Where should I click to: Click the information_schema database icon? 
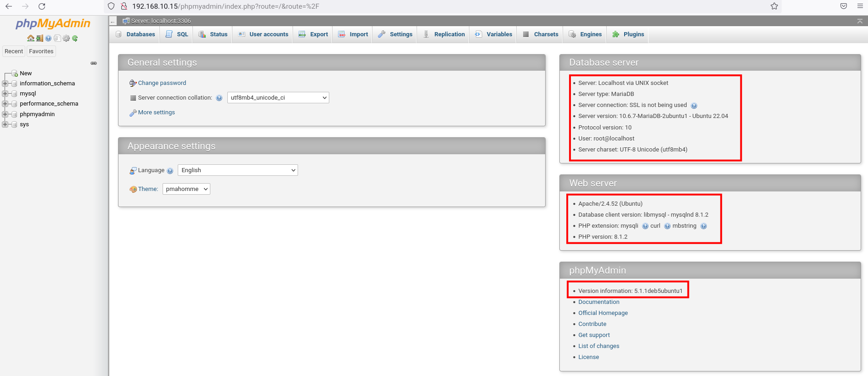tap(14, 84)
